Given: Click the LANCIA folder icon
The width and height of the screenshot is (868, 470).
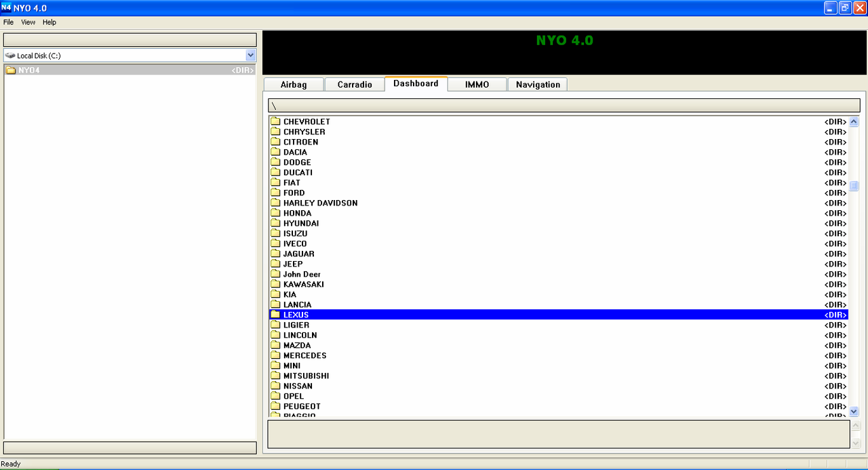Looking at the screenshot, I should tap(275, 305).
